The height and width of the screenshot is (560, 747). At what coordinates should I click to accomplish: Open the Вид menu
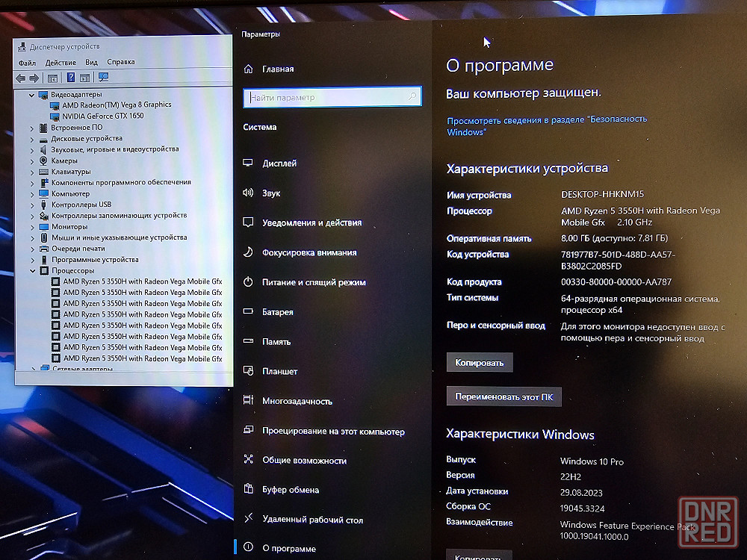[x=91, y=62]
